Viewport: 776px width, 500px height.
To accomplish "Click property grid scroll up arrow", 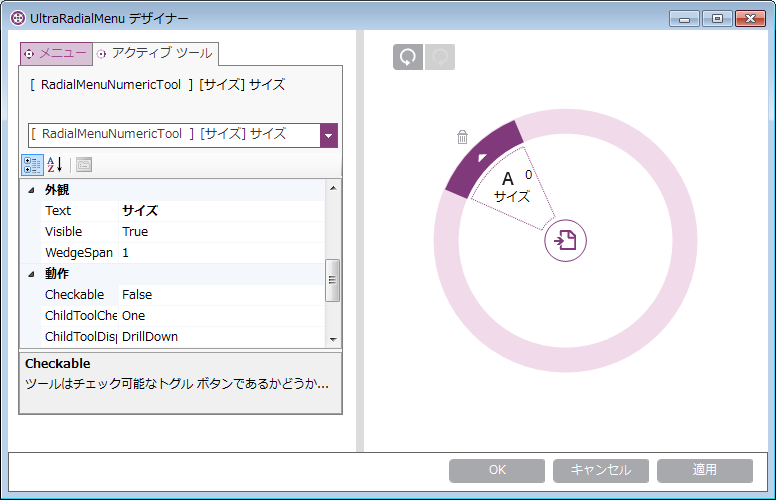I will (333, 188).
